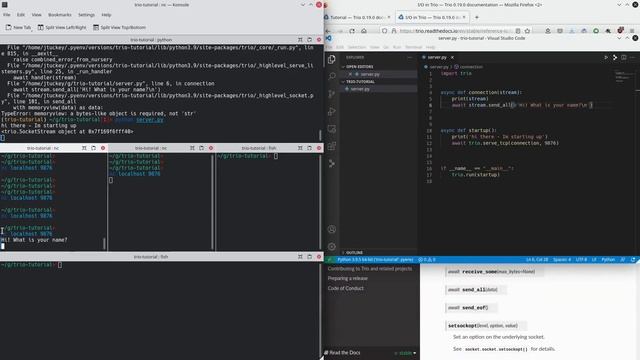Click send_all method signature in docs
The width and height of the screenshot is (640, 360).
475,289
